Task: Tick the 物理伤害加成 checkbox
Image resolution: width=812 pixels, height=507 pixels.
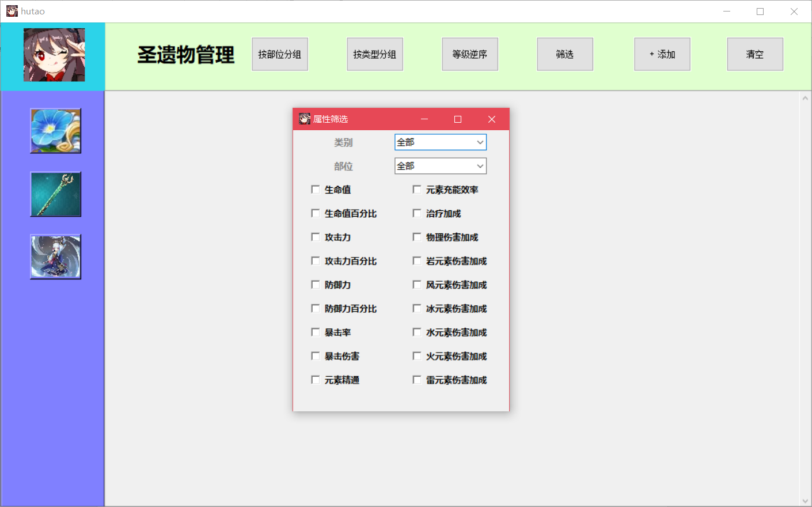Action: tap(417, 237)
